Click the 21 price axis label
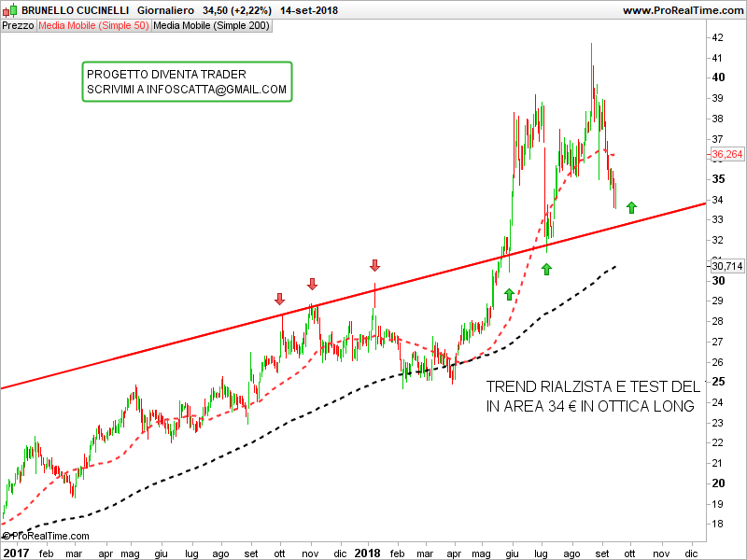The height and width of the screenshot is (560, 747). tap(717, 463)
